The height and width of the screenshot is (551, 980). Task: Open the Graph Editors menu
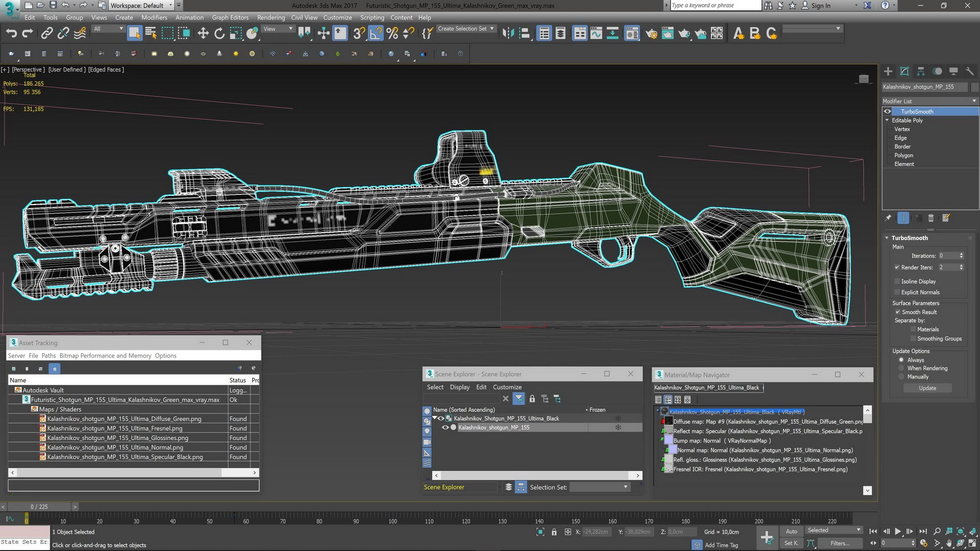230,17
